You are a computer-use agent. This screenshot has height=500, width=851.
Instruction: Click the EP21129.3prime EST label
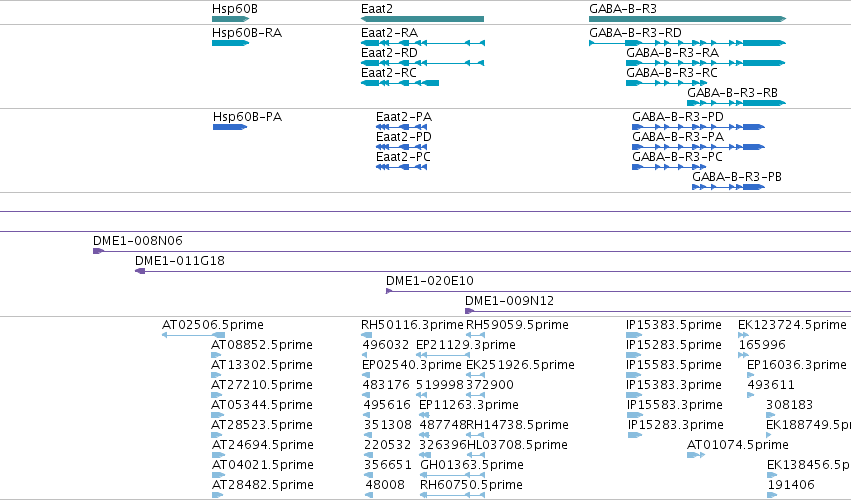click(x=466, y=345)
